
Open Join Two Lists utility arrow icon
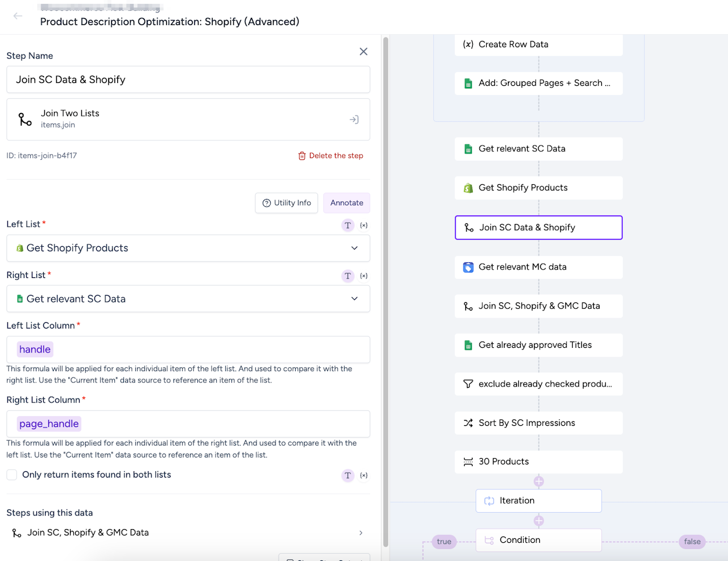point(354,119)
